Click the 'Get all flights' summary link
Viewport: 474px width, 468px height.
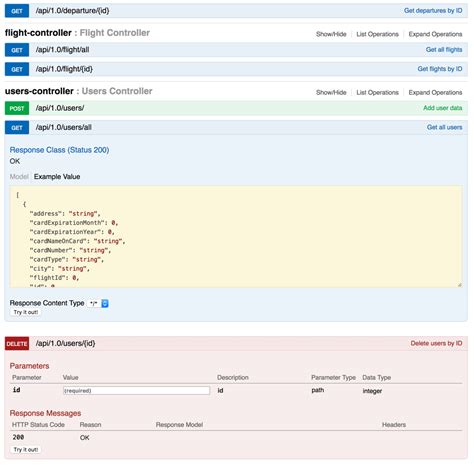click(444, 50)
